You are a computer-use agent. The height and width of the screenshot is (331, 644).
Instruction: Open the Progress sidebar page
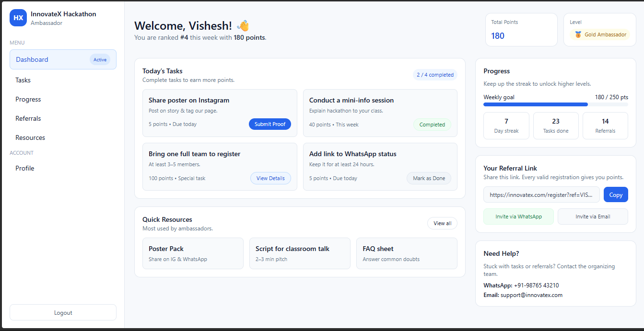(28, 99)
